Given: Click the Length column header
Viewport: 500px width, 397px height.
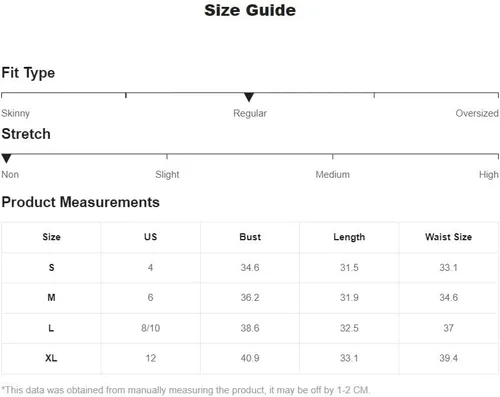Looking at the screenshot, I should tap(349, 237).
